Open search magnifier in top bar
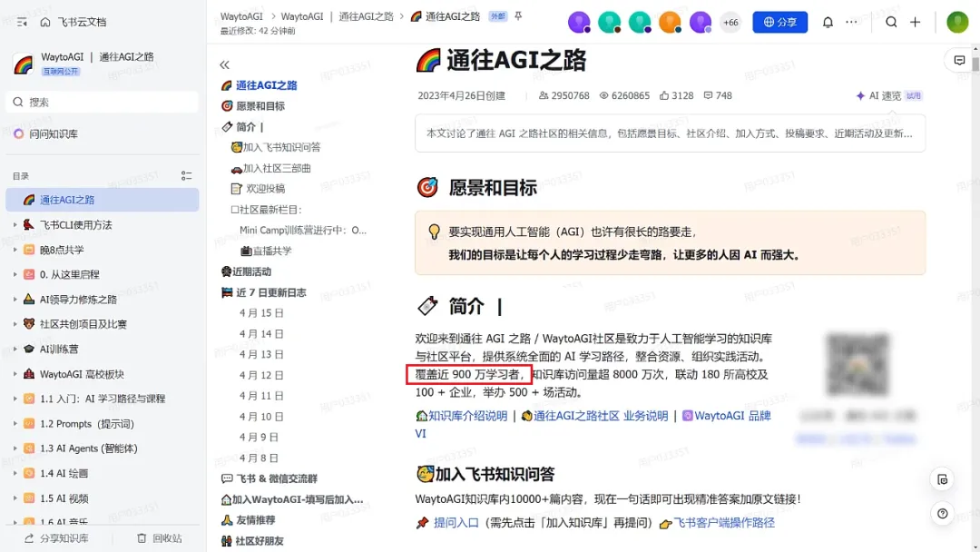This screenshot has height=552, width=980. click(891, 22)
